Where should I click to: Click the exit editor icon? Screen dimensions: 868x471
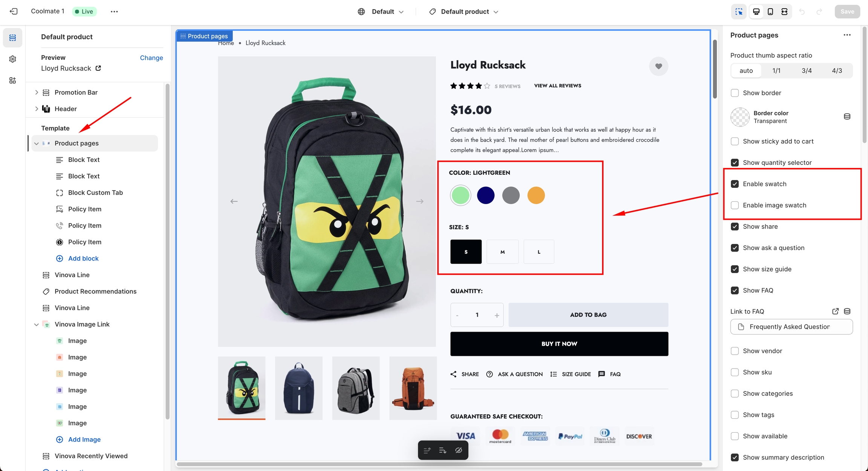[x=14, y=11]
